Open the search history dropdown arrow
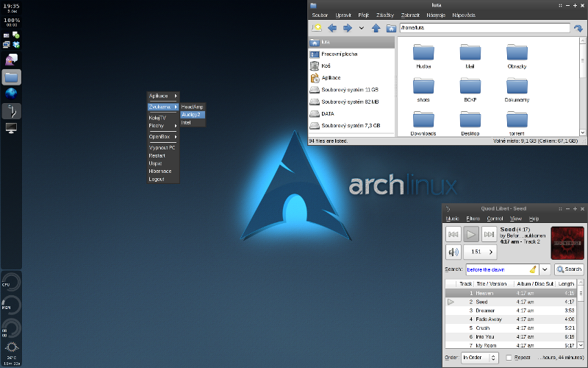The width and height of the screenshot is (588, 368). (545, 269)
